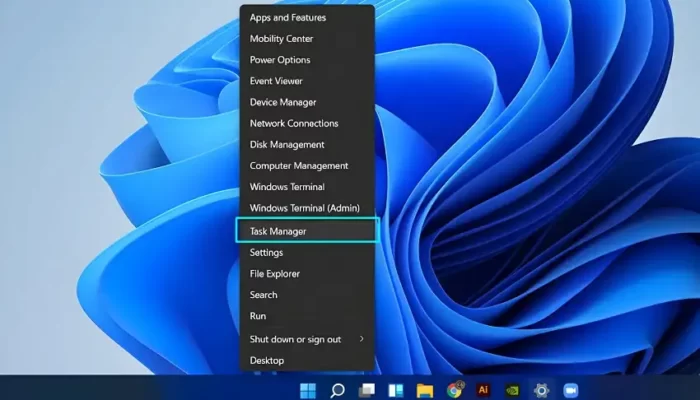Click the Windows Start button in taskbar
Screen dimensions: 700x400
(307, 390)
